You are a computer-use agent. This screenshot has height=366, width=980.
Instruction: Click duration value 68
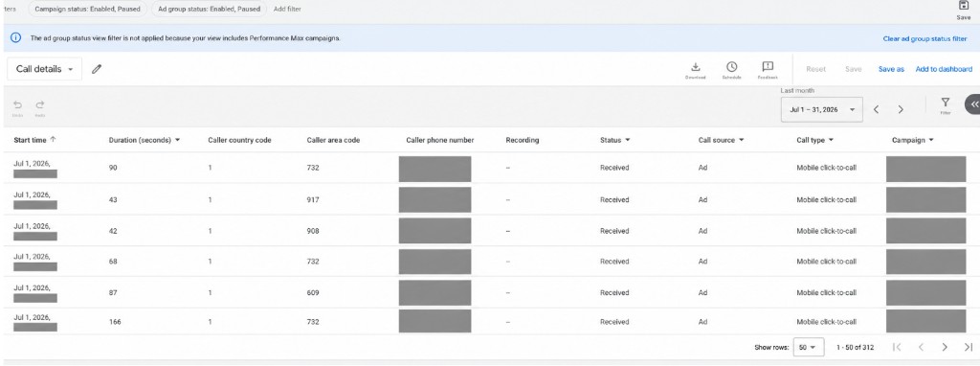pyautogui.click(x=113, y=262)
